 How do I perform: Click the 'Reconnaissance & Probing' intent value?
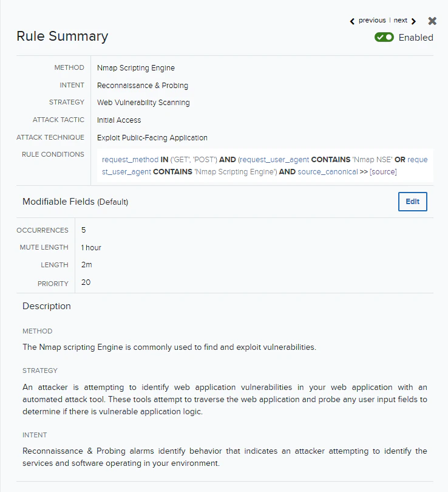coord(142,86)
